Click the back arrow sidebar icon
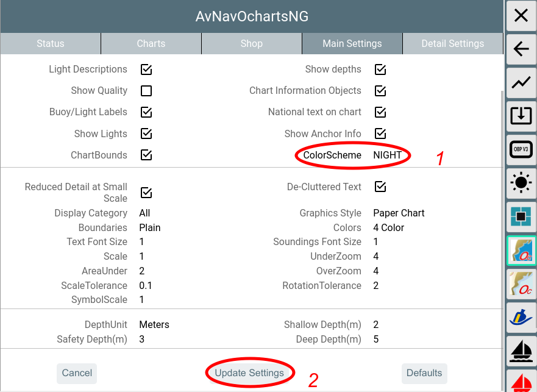The image size is (537, 392). [x=521, y=49]
